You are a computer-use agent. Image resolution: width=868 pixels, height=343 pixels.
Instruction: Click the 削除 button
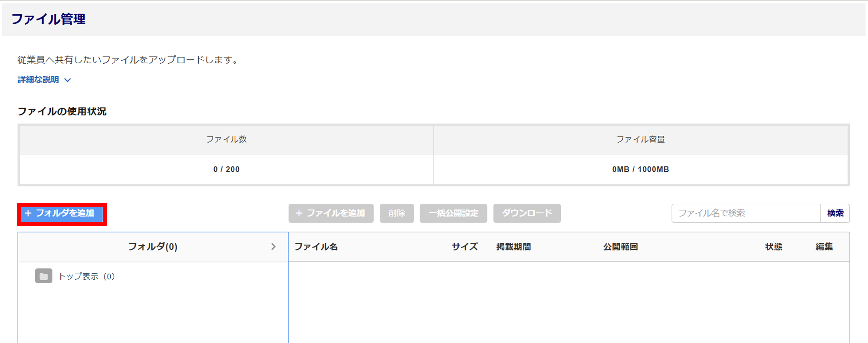pyautogui.click(x=397, y=213)
